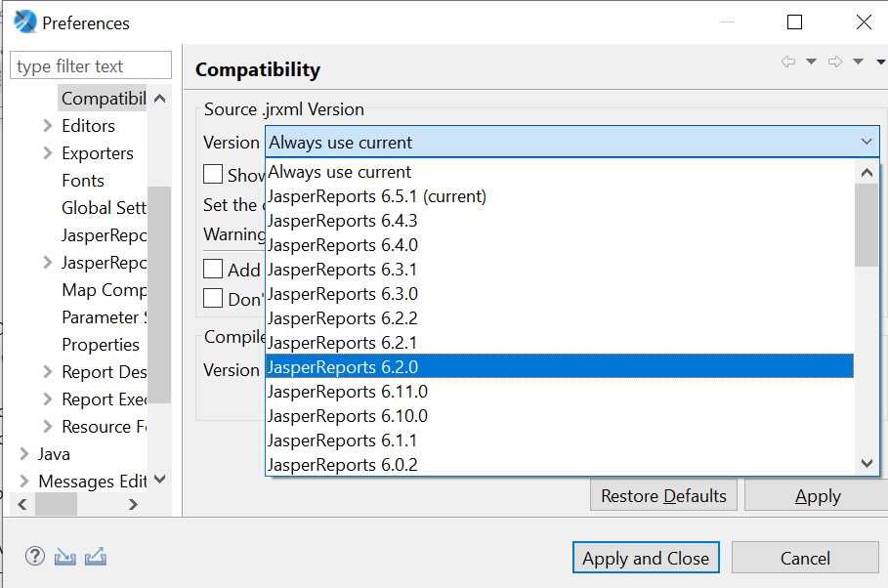Click the import preferences icon
This screenshot has height=588, width=888.
65,557
